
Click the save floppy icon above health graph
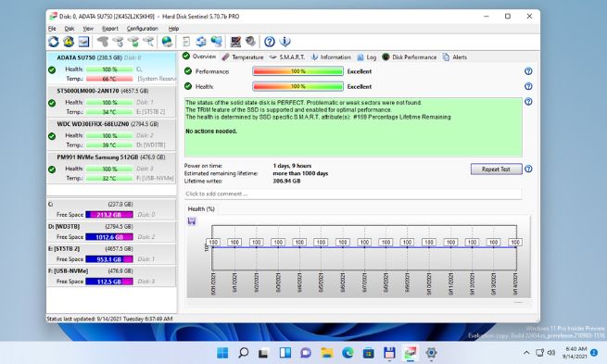pos(192,220)
